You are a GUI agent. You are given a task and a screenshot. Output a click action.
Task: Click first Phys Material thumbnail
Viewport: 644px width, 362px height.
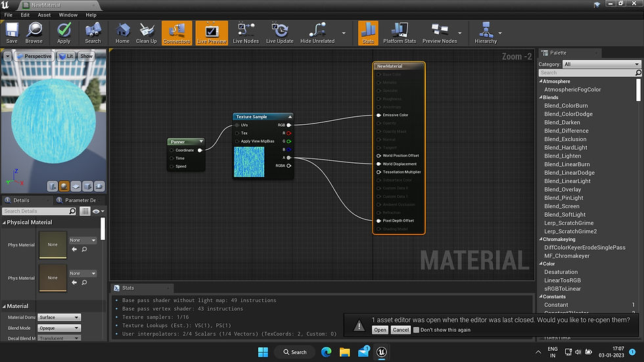click(x=53, y=244)
